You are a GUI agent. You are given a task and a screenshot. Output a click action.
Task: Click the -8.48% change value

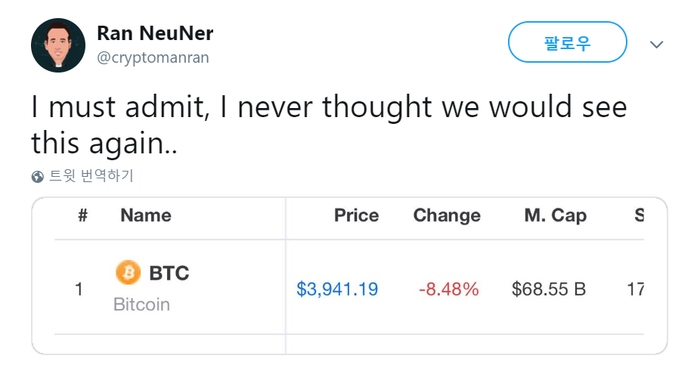(449, 289)
